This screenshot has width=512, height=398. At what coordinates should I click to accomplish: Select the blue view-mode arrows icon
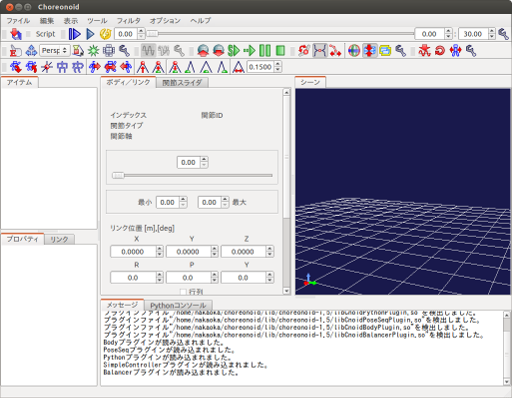point(31,51)
